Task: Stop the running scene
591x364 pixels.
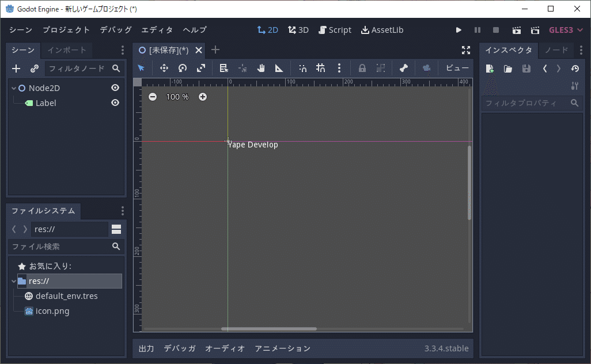Action: tap(496, 30)
